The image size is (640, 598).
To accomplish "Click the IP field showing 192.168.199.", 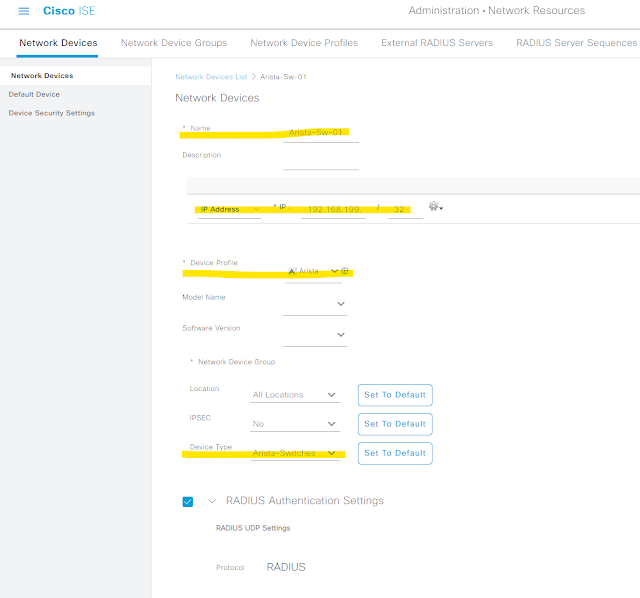I will [333, 209].
